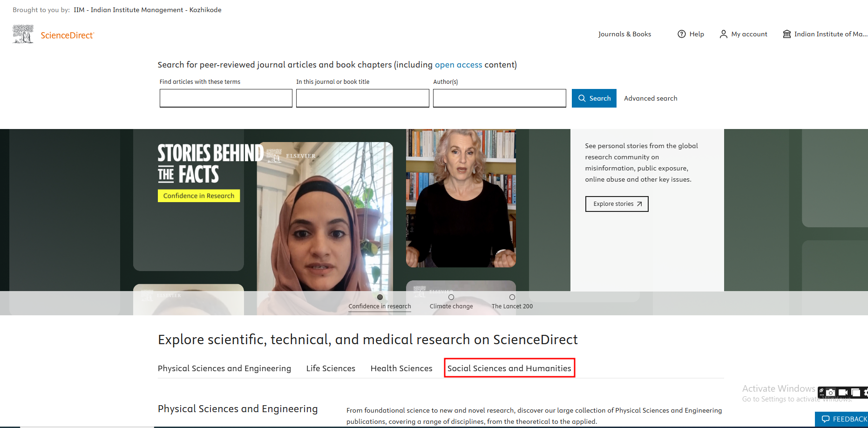Image resolution: width=868 pixels, height=428 pixels.
Task: Open the Feedback button
Action: pyautogui.click(x=843, y=419)
